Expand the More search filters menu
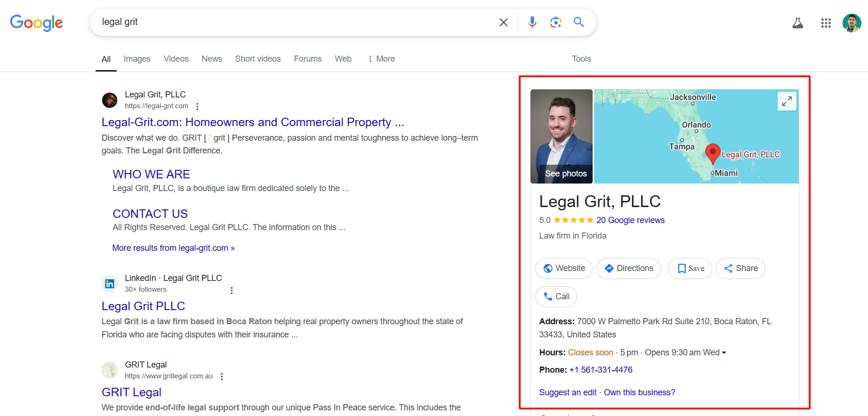 tap(381, 59)
